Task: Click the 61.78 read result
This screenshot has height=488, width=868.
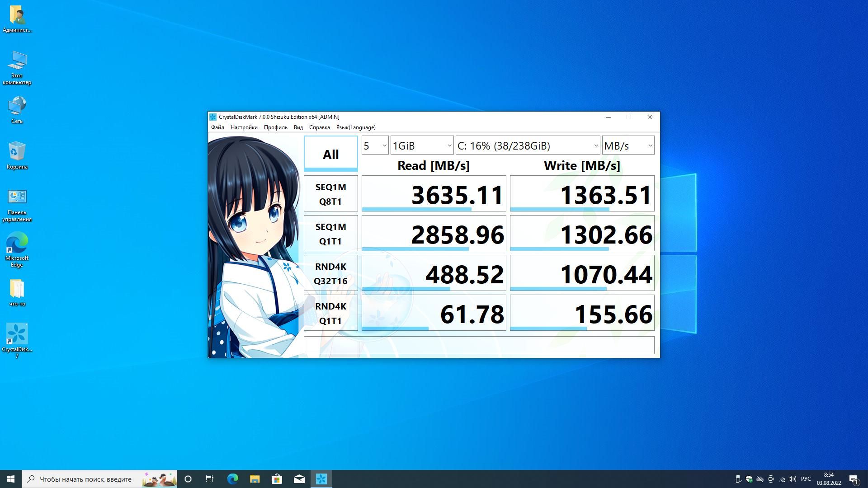Action: pyautogui.click(x=434, y=313)
